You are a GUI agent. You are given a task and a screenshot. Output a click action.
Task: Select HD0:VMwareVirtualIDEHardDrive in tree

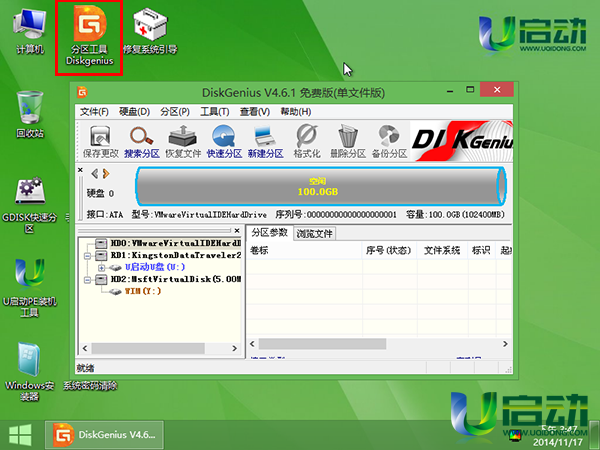(176, 243)
